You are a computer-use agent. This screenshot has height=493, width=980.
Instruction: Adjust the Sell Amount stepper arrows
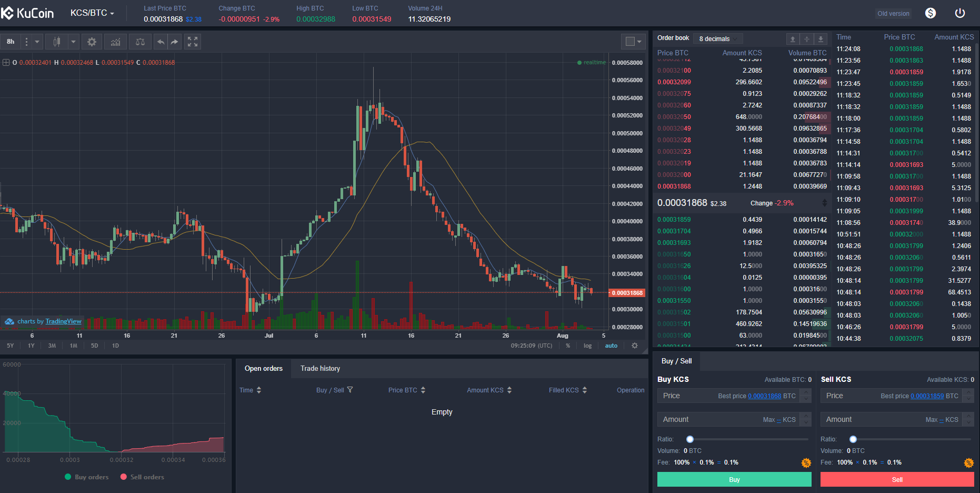[968, 419]
